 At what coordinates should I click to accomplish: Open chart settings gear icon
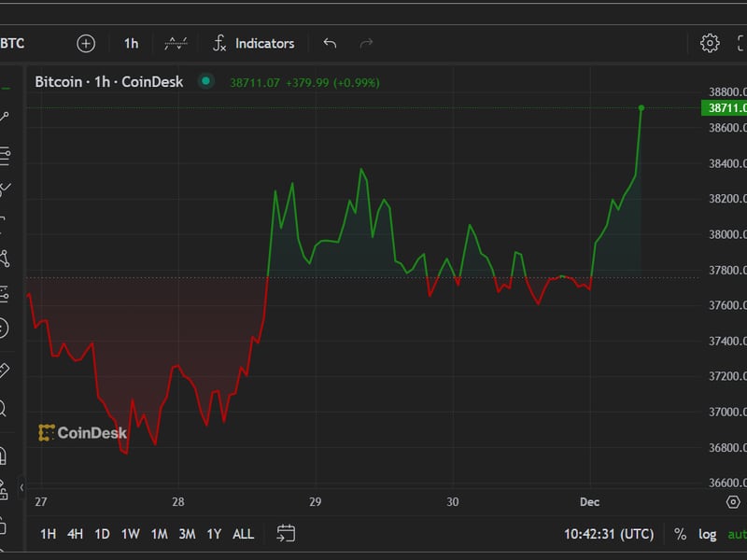pyautogui.click(x=710, y=43)
